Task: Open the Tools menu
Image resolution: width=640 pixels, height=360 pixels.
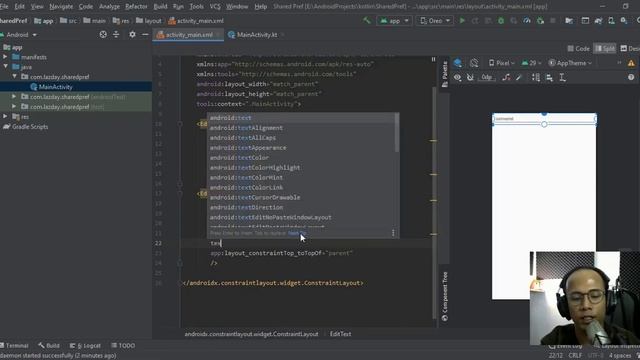Action: [196, 7]
